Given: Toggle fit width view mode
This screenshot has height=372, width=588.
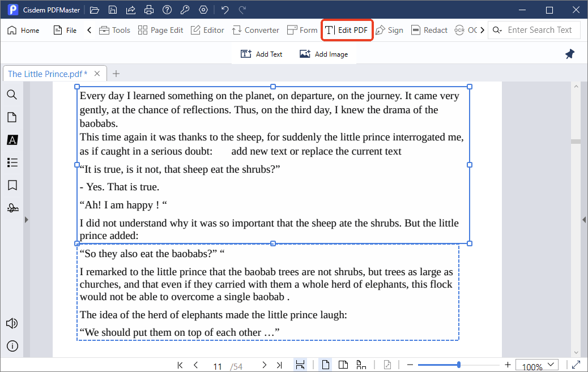Looking at the screenshot, I should [x=300, y=365].
